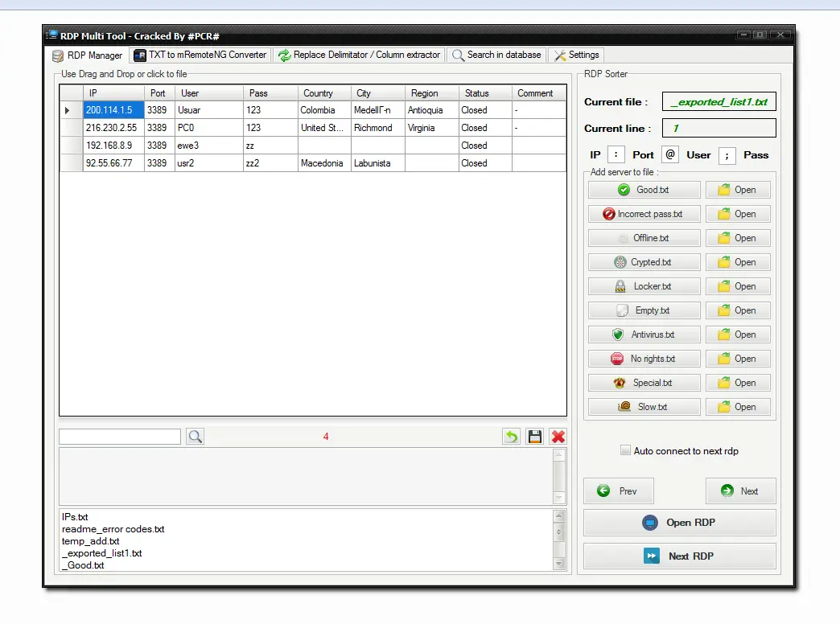The width and height of the screenshot is (840, 624).
Task: Mark the server as Offline.txt
Action: tap(644, 238)
